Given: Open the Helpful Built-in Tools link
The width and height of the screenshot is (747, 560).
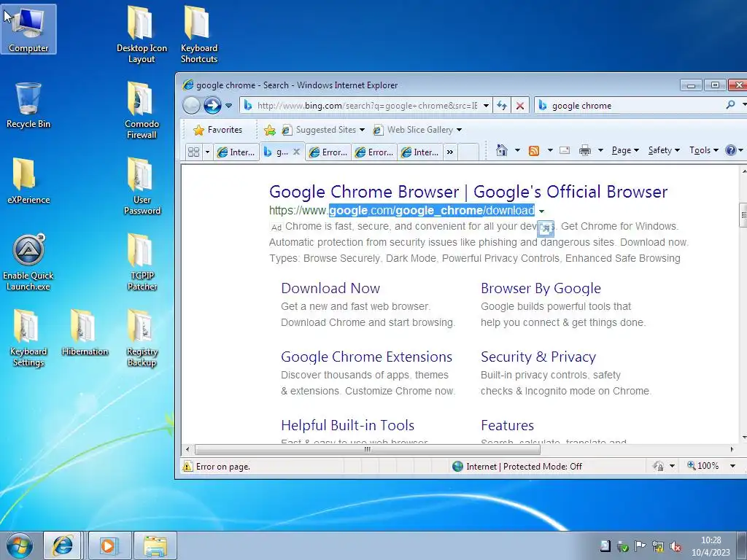Looking at the screenshot, I should tap(348, 426).
